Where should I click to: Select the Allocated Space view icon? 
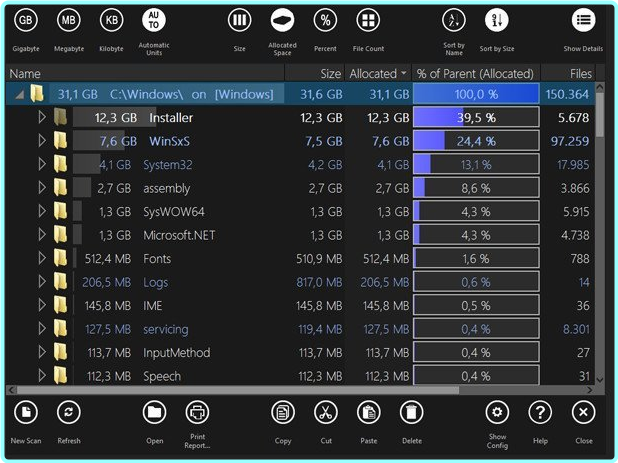point(283,21)
